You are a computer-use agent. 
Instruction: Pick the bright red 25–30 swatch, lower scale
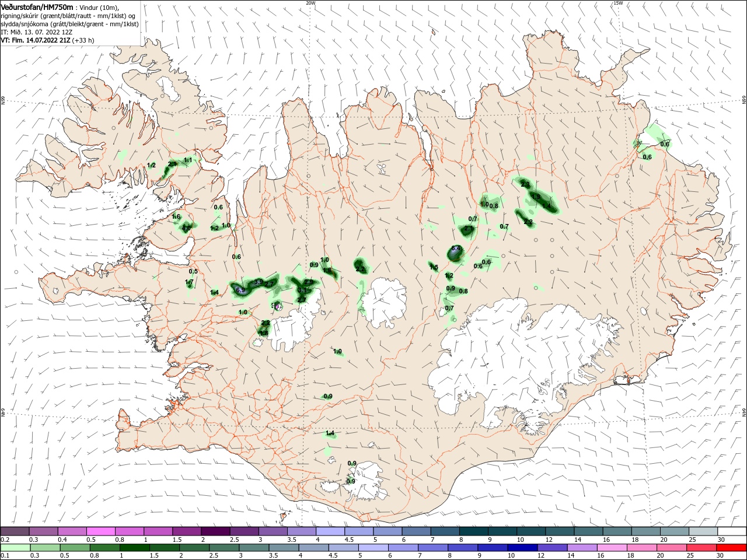[701, 548]
